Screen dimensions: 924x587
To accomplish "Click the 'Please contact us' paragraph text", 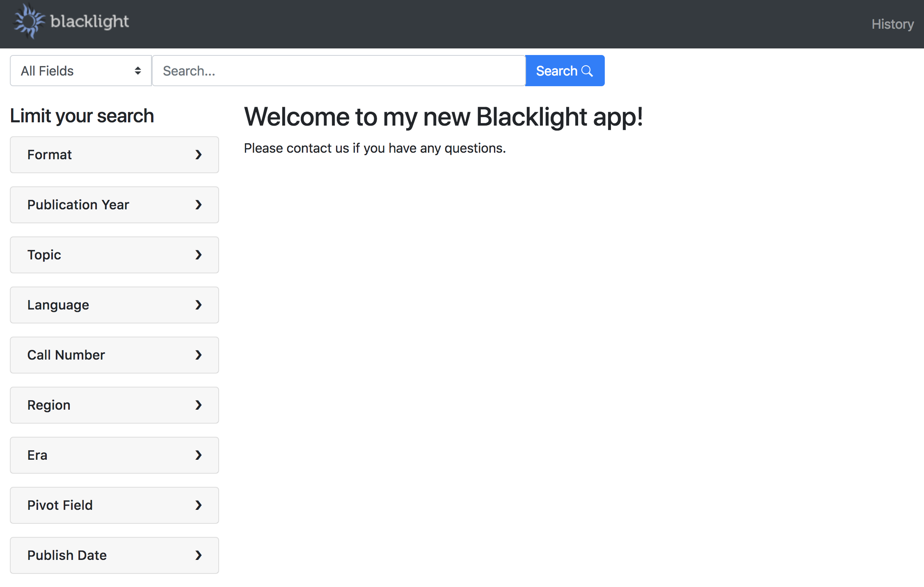I will click(375, 148).
